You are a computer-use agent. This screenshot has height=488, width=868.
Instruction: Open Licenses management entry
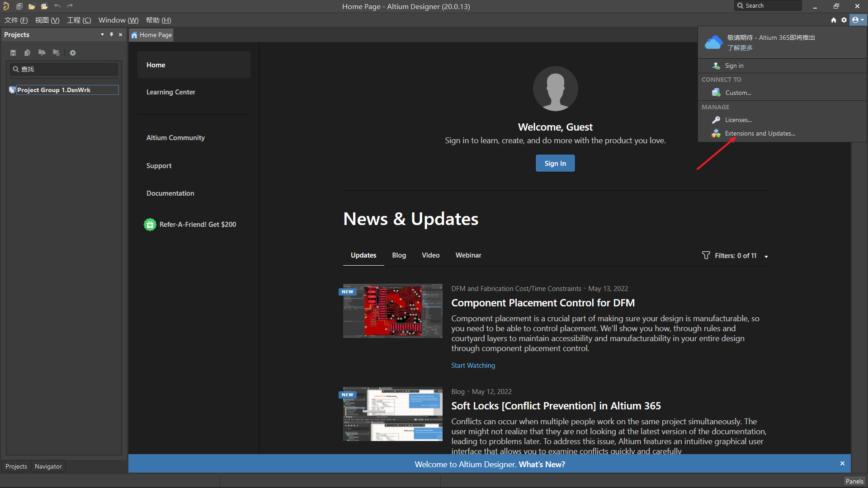[x=738, y=120]
